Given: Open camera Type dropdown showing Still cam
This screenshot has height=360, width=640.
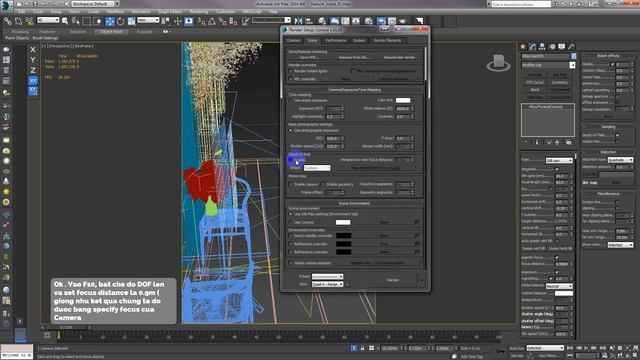Looking at the screenshot, I should pos(559,161).
